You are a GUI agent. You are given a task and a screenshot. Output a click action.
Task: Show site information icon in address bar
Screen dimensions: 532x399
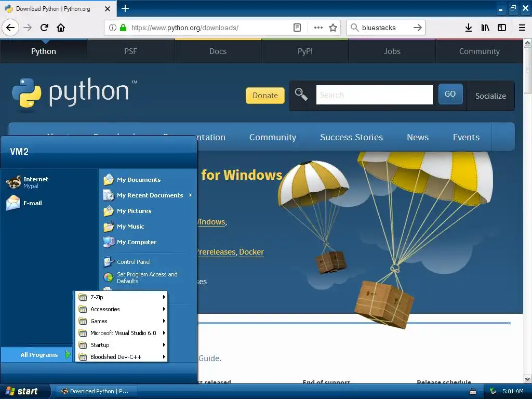[x=113, y=28]
